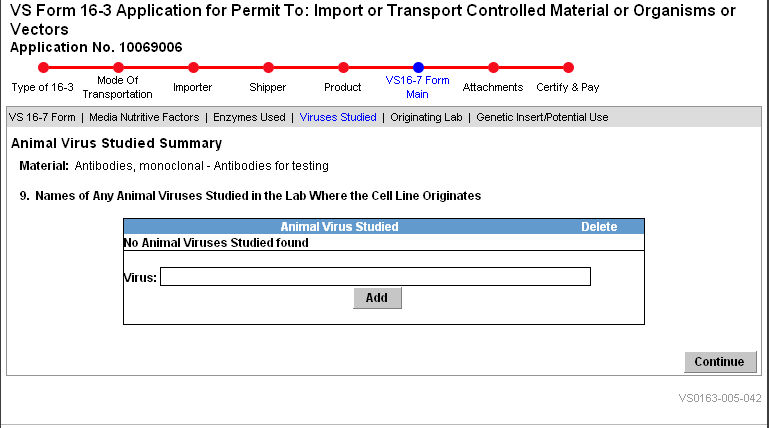Click the Mode Of Transportation step dot

tap(118, 68)
